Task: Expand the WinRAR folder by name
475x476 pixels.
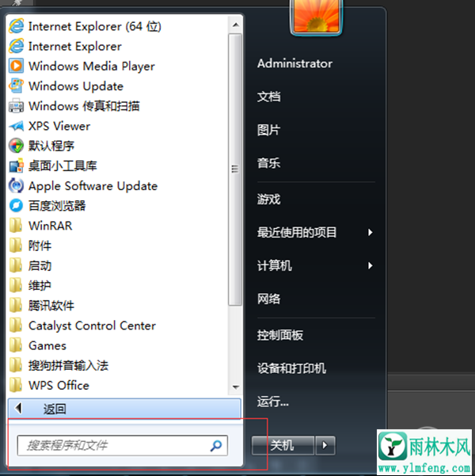Action: (x=50, y=226)
